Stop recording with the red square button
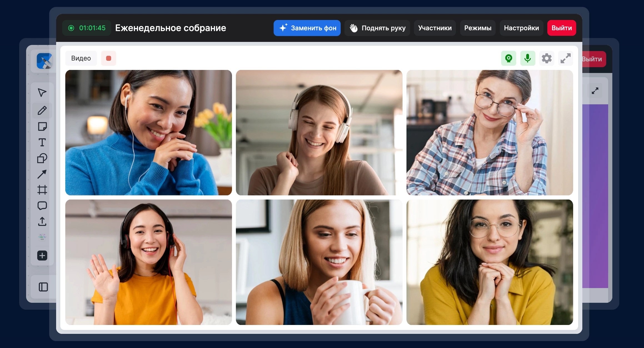 [108, 58]
